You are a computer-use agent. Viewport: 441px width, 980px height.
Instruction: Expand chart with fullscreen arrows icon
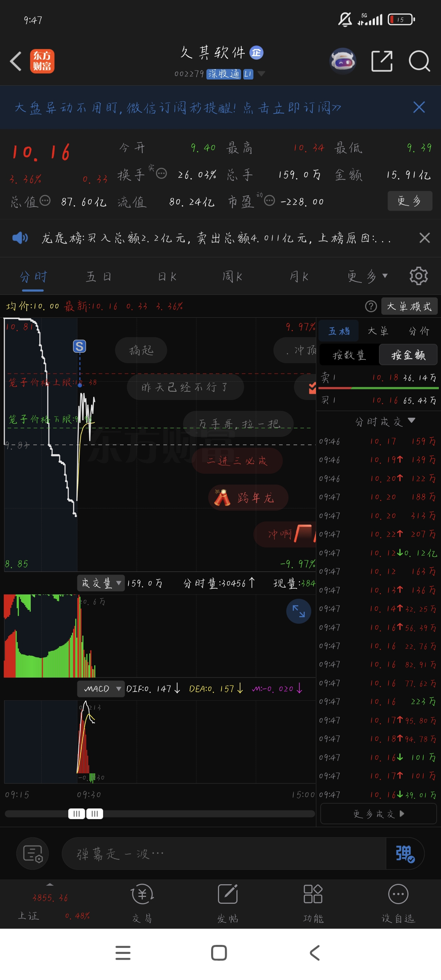299,611
